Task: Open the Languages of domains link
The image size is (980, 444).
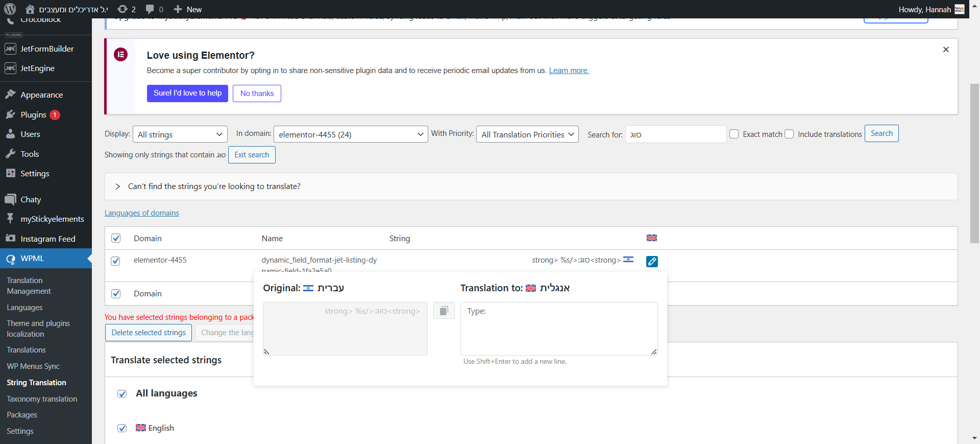Action: [x=141, y=213]
